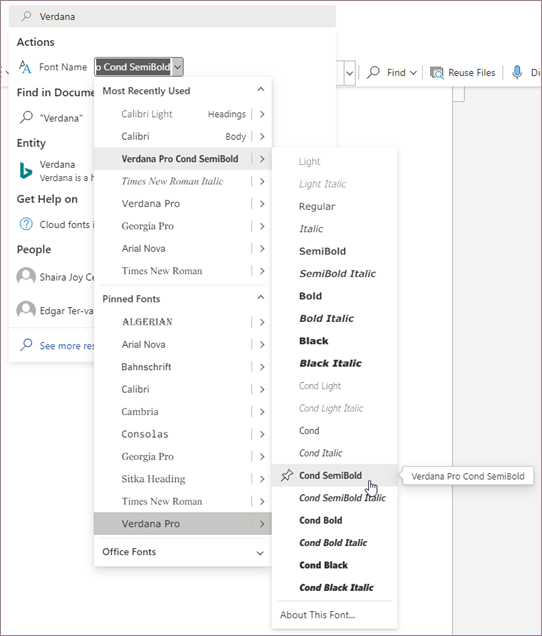The width and height of the screenshot is (542, 636).
Task: Expand Times New Roman Italic submenu arrow
Action: 262,181
